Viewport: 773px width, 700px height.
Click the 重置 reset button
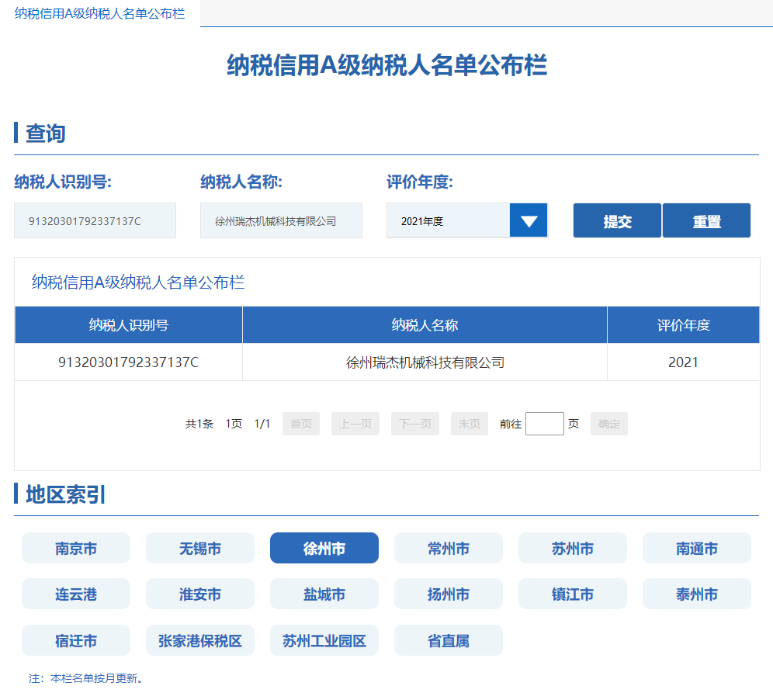[705, 220]
